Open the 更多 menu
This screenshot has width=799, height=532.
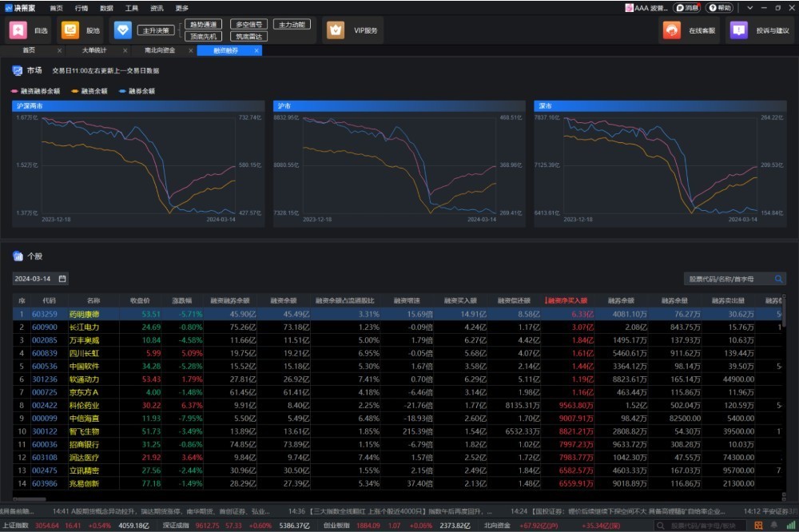pyautogui.click(x=182, y=7)
